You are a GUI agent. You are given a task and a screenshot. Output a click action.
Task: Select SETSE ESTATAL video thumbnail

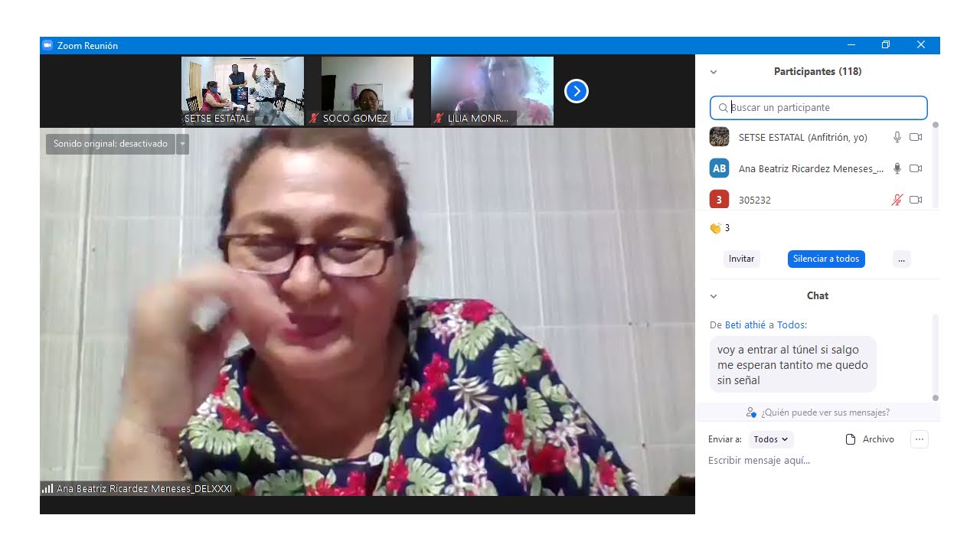click(243, 91)
